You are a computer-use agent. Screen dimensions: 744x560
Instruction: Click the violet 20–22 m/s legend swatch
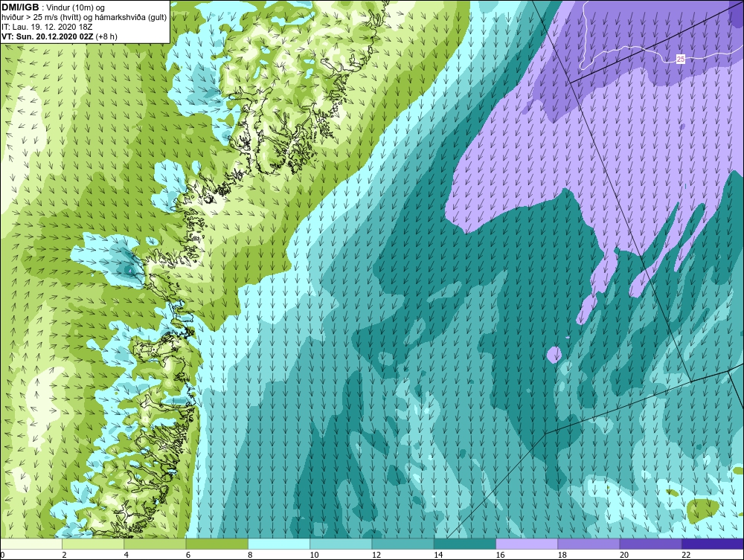[x=650, y=544]
